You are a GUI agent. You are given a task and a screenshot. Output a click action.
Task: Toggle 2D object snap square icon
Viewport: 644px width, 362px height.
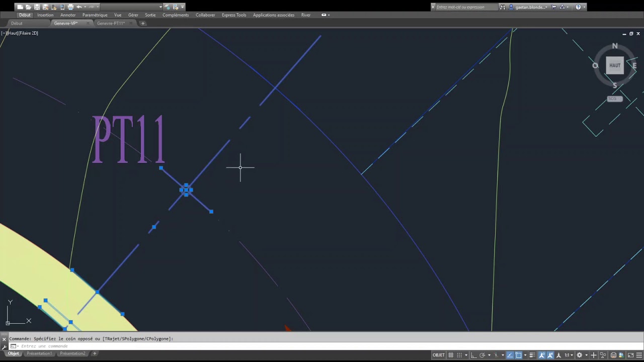[519, 355]
